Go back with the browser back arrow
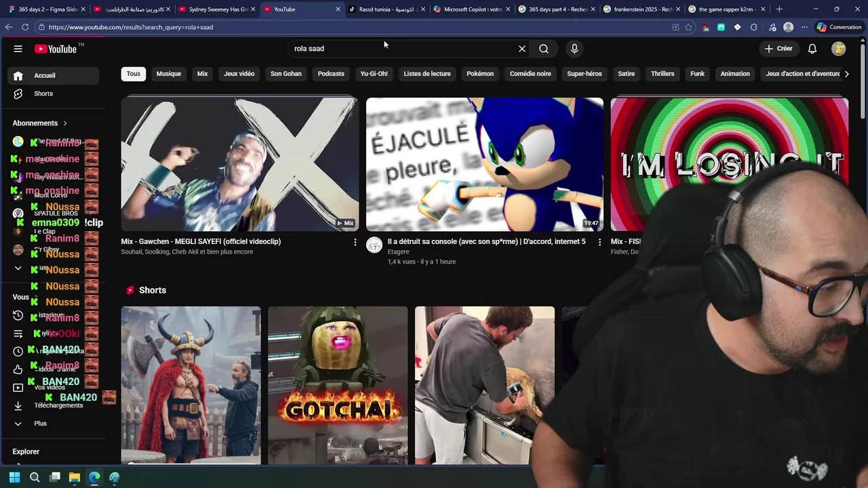Viewport: 868px width, 488px height. (x=9, y=27)
